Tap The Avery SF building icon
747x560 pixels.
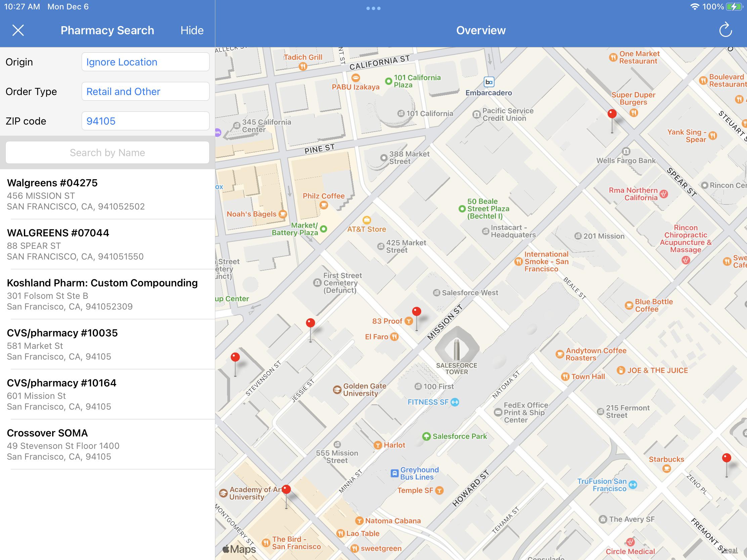603,519
